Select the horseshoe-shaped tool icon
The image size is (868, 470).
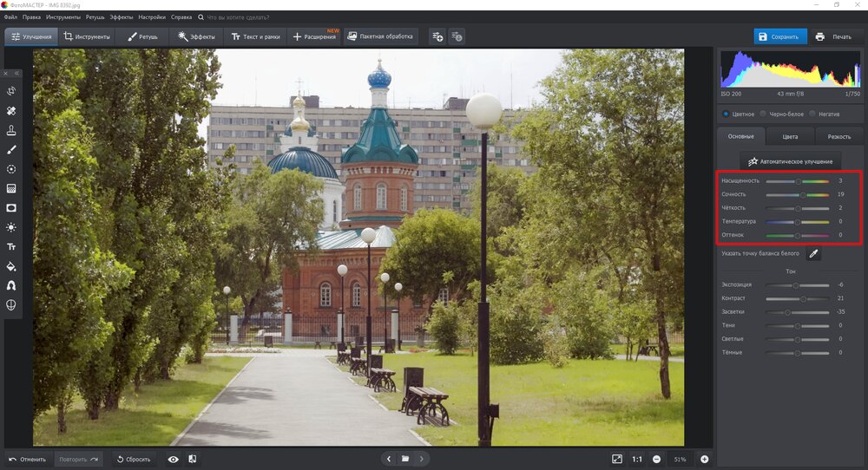click(x=11, y=285)
